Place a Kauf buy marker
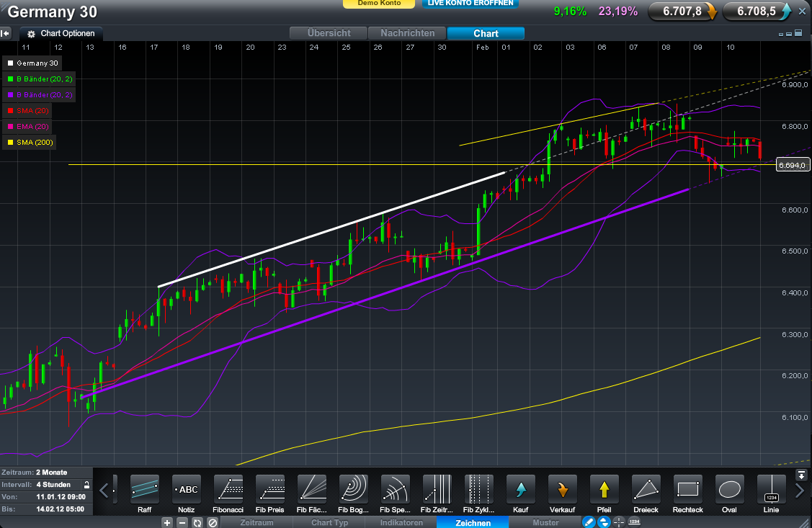This screenshot has width=812, height=528. (x=520, y=494)
